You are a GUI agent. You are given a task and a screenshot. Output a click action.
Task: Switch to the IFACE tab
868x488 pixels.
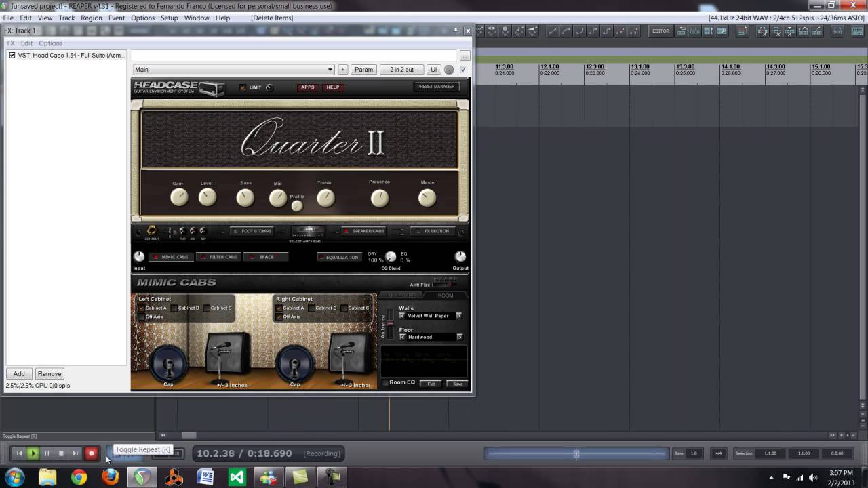267,257
